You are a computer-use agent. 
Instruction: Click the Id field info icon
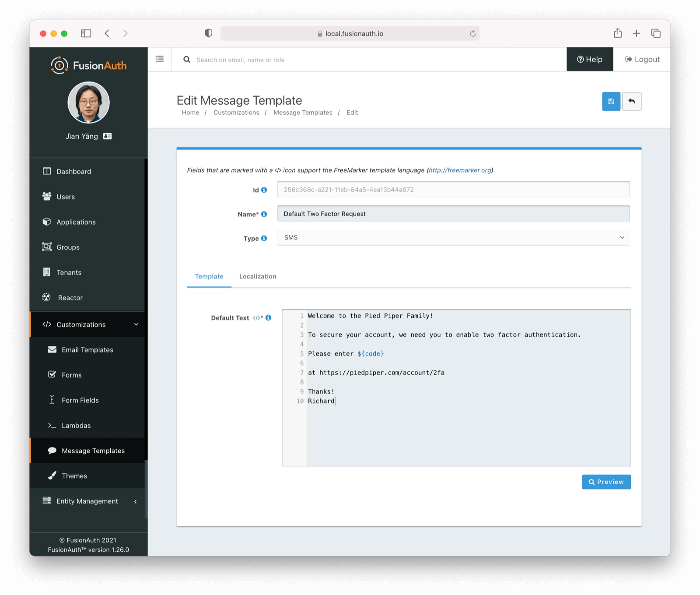pos(264,190)
